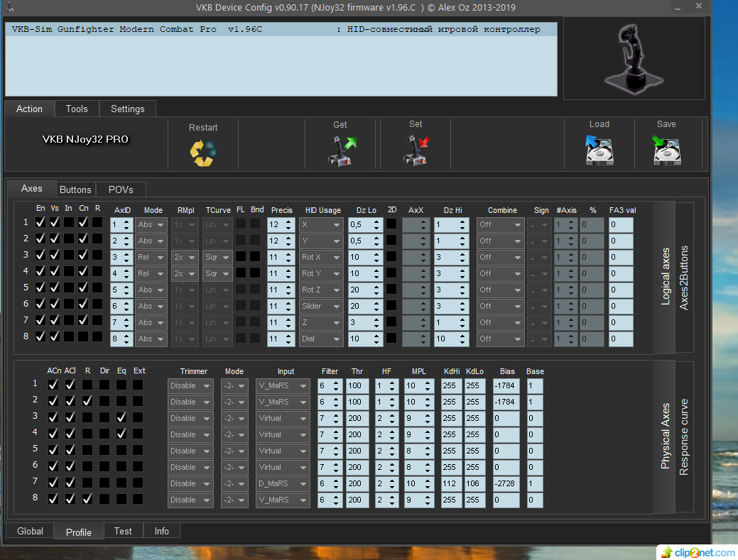The image size is (738, 560).
Task: Select the VKB-Sim Gunfighter device entry
Action: (x=281, y=29)
